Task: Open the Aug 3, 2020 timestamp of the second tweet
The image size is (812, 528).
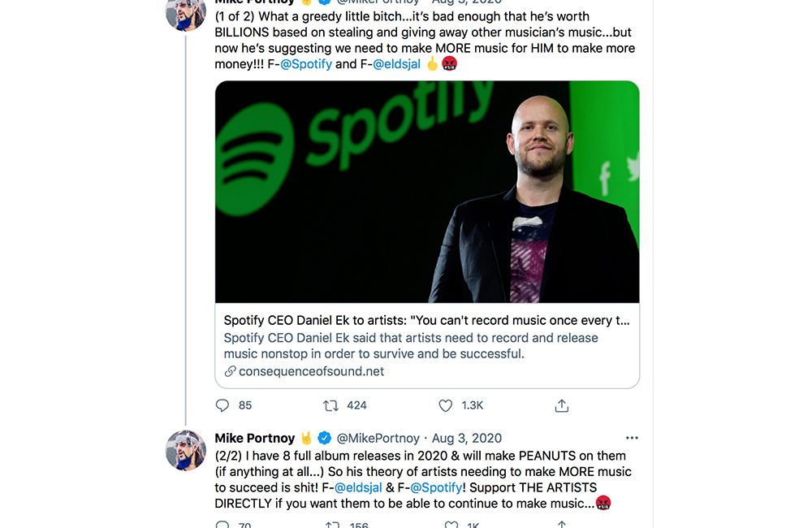Action: pyautogui.click(x=467, y=438)
